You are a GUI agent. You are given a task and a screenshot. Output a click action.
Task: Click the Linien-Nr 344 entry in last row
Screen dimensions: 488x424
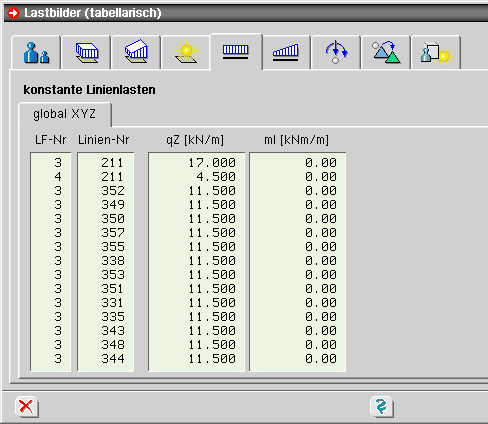tap(113, 359)
